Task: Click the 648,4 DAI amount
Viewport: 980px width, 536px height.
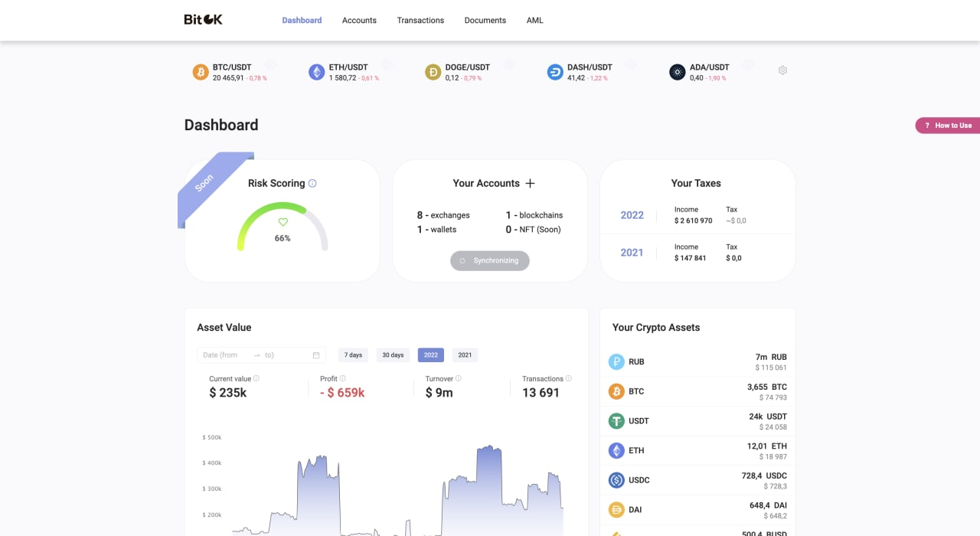Action: 768,505
